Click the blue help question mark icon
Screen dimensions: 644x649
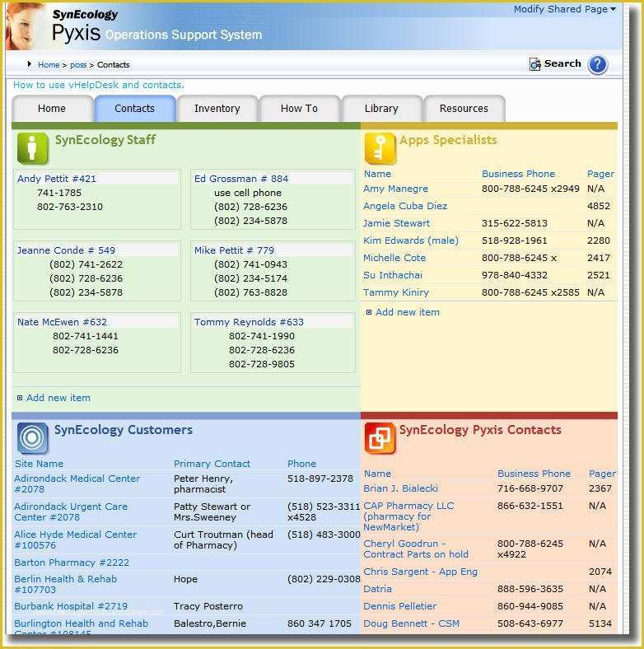pyautogui.click(x=597, y=64)
